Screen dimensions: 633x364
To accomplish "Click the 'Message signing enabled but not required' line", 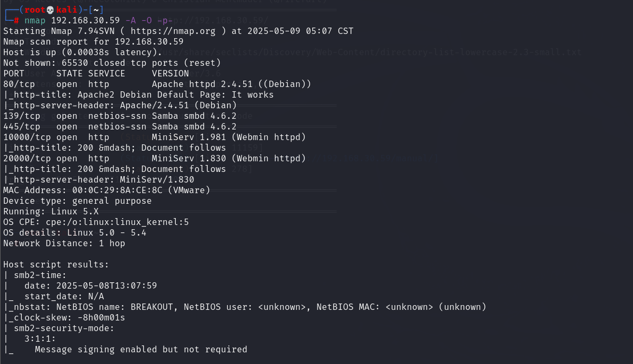I will click(141, 350).
